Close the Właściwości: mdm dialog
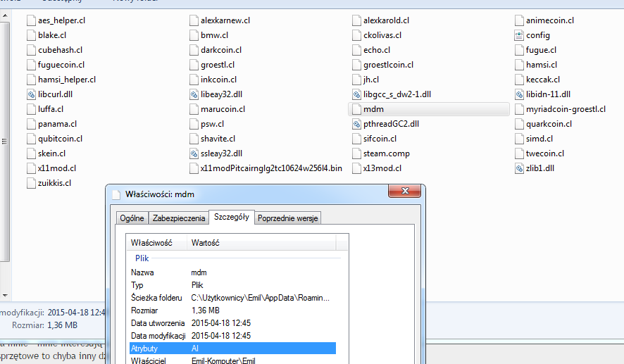Viewport: 624px width, 364px height. click(x=406, y=192)
